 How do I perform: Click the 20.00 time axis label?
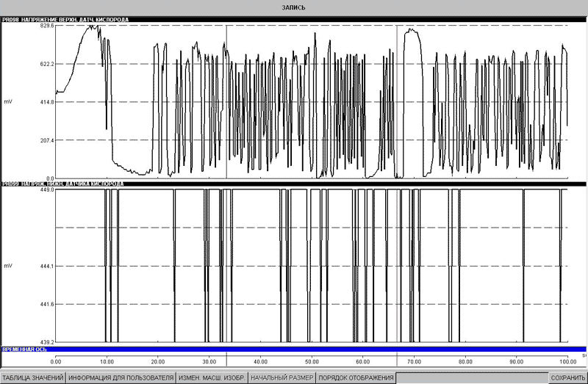(158, 362)
